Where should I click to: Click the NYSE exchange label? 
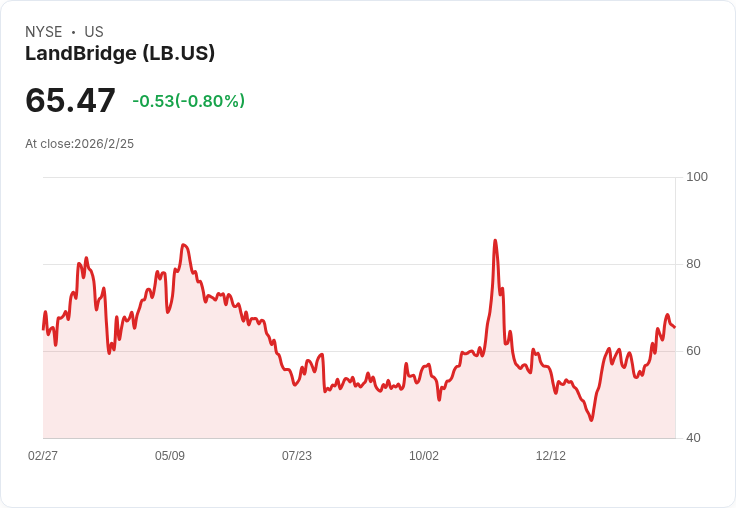coord(44,32)
